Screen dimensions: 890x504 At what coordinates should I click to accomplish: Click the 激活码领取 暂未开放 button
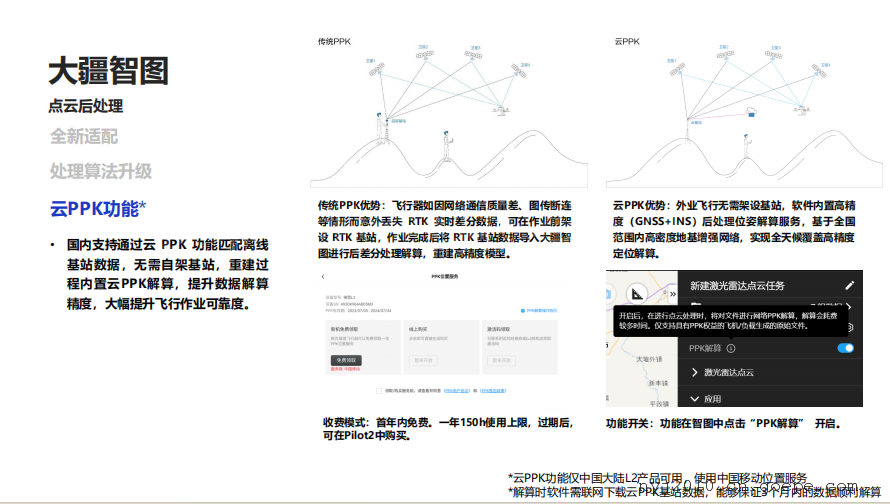(503, 359)
